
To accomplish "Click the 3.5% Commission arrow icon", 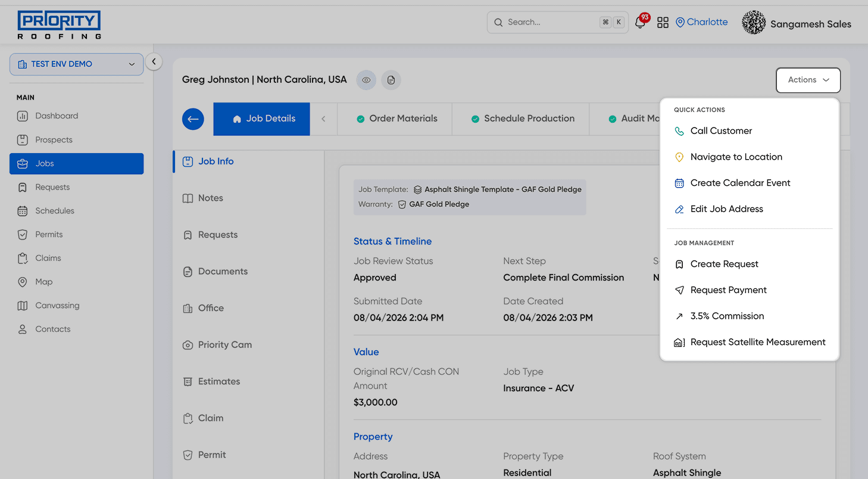I will pyautogui.click(x=679, y=316).
